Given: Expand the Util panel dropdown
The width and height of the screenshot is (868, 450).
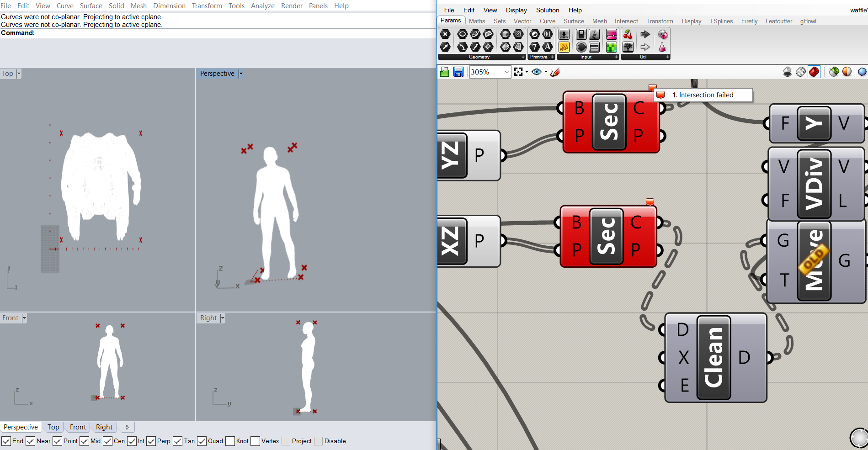Looking at the screenshot, I should coord(668,57).
